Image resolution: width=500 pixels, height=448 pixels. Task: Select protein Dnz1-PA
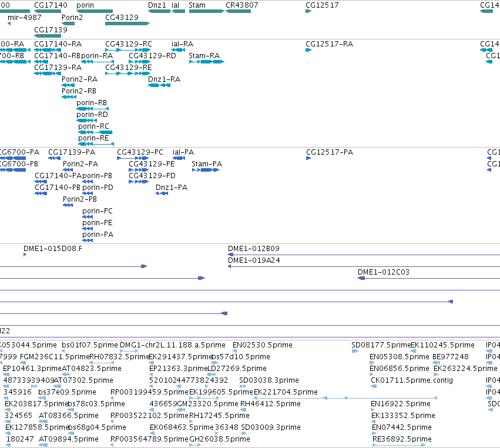[x=162, y=193]
